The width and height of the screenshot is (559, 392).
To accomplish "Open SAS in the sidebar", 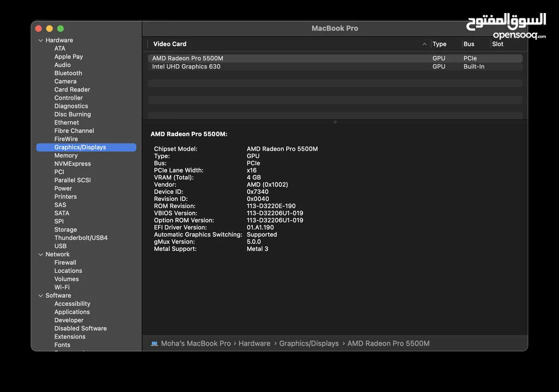I will pyautogui.click(x=60, y=205).
